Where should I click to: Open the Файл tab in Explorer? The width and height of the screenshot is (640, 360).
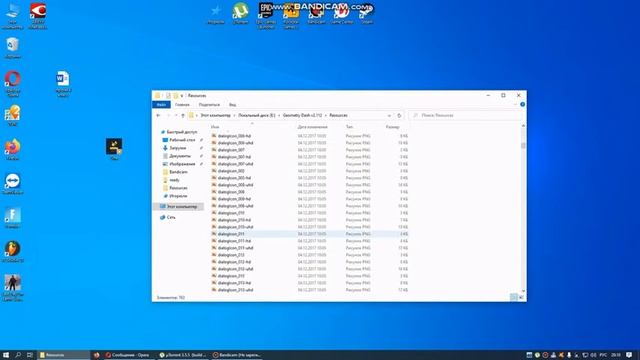[161, 105]
